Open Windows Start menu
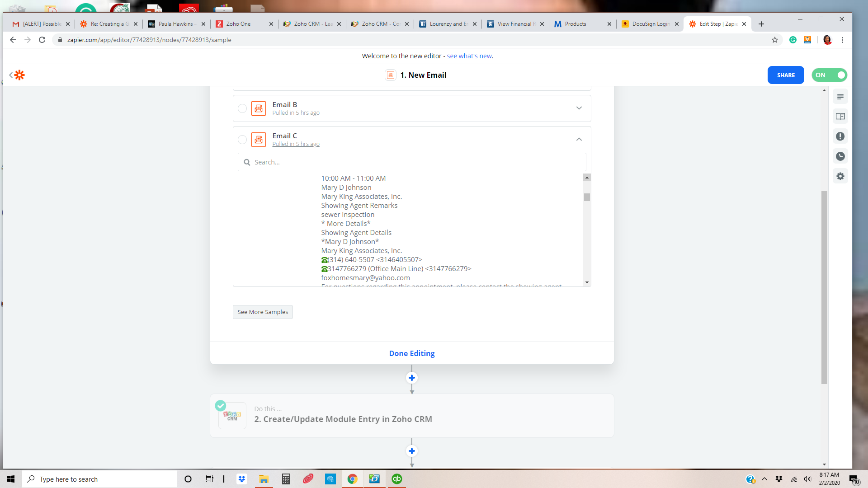The width and height of the screenshot is (868, 488). pyautogui.click(x=11, y=479)
